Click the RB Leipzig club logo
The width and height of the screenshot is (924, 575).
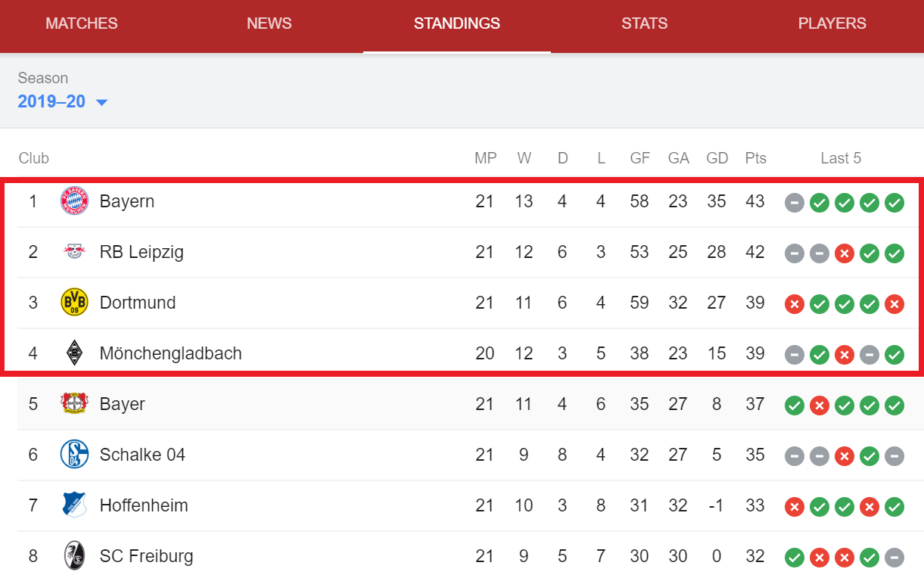(74, 252)
